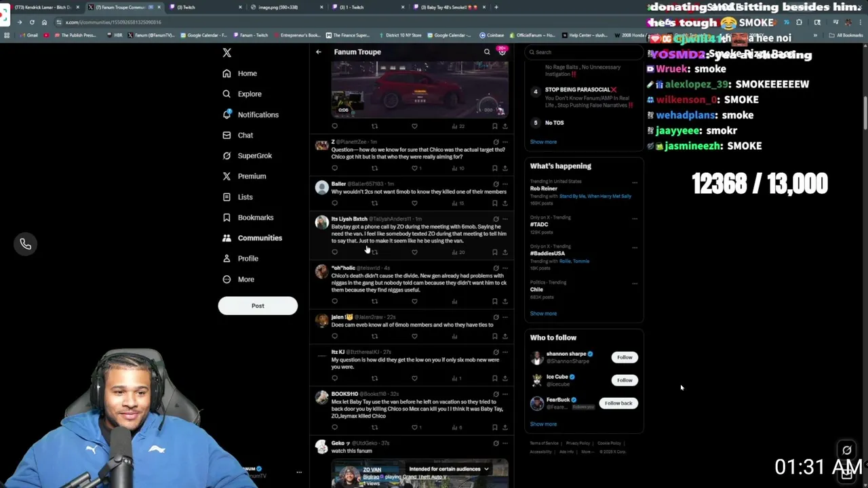Bookmark the red car video post
Image resolution: width=868 pixels, height=488 pixels.
click(x=494, y=126)
